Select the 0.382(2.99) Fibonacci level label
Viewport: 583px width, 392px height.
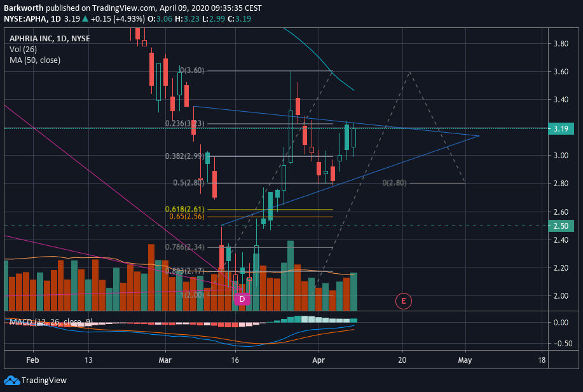tap(185, 156)
